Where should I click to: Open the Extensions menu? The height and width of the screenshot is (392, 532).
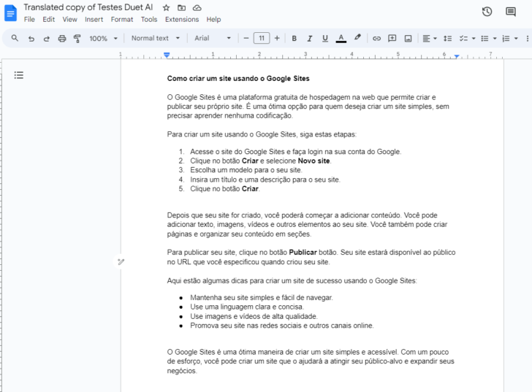point(182,19)
